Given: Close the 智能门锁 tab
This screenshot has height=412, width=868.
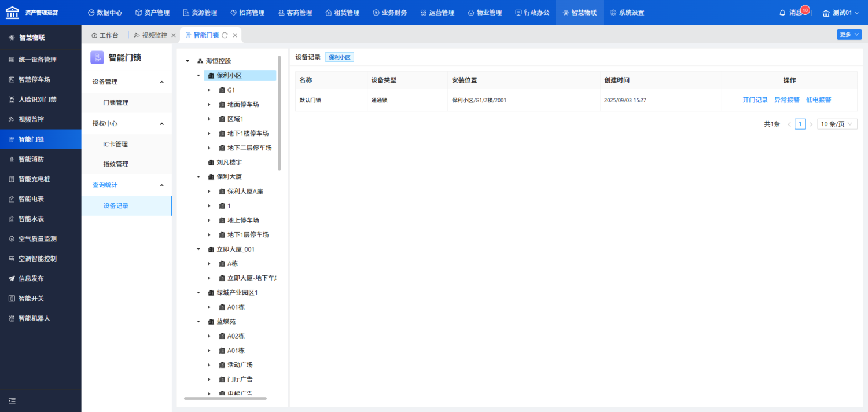Looking at the screenshot, I should tap(235, 35).
